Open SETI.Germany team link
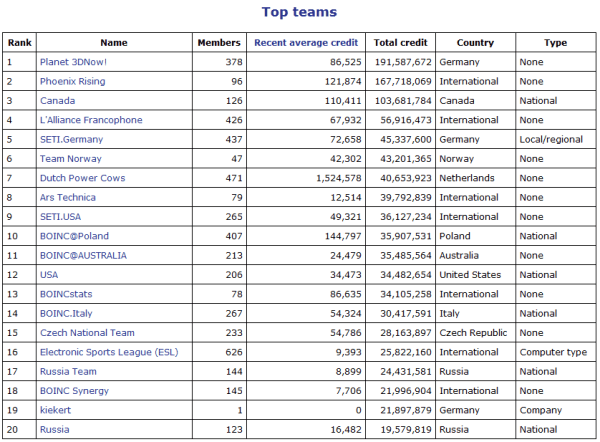 [72, 139]
